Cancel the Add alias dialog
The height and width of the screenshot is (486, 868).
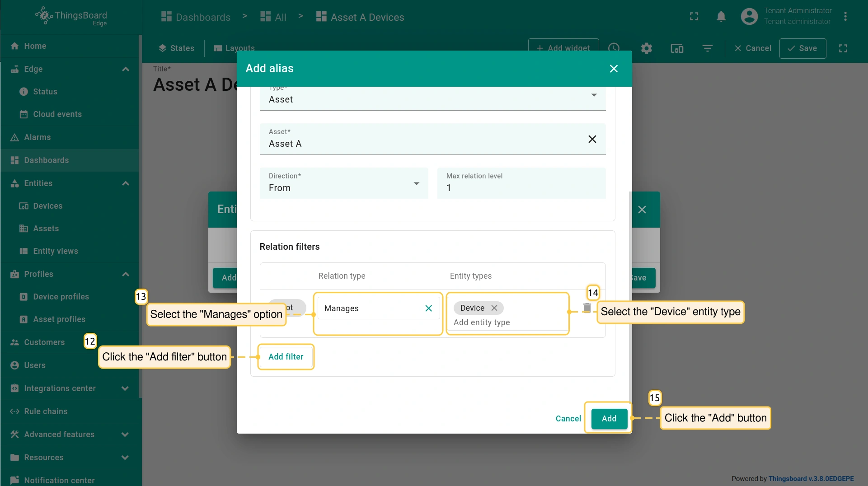coord(568,419)
